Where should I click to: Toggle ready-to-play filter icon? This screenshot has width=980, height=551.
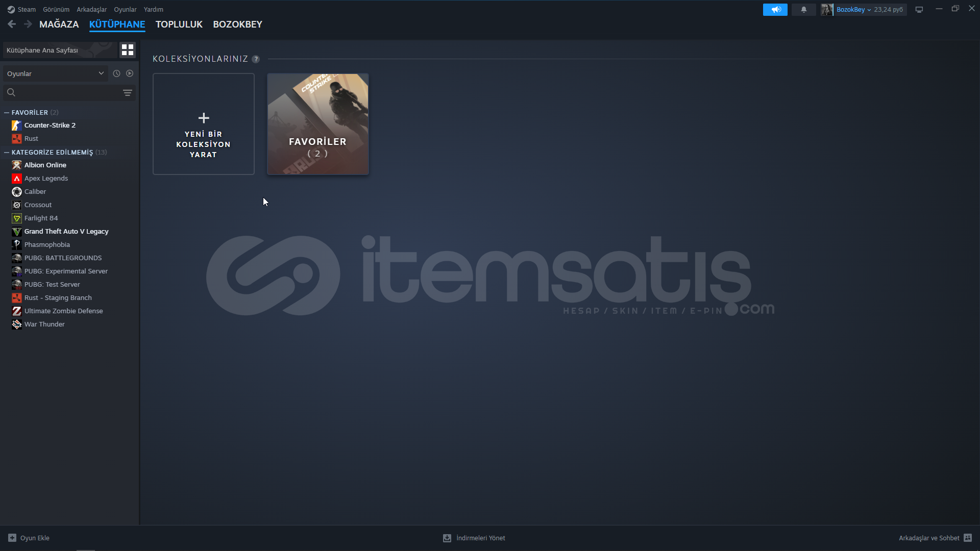pos(130,73)
